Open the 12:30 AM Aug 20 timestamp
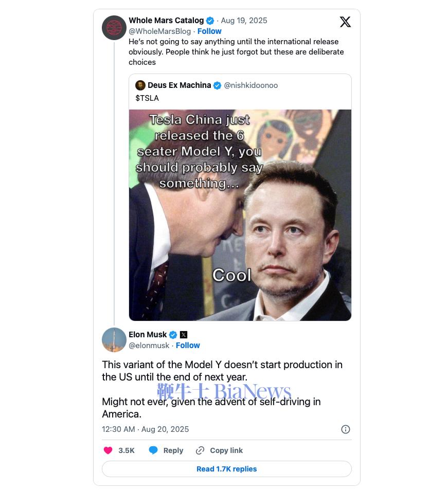This screenshot has height=490, width=448. 145,429
